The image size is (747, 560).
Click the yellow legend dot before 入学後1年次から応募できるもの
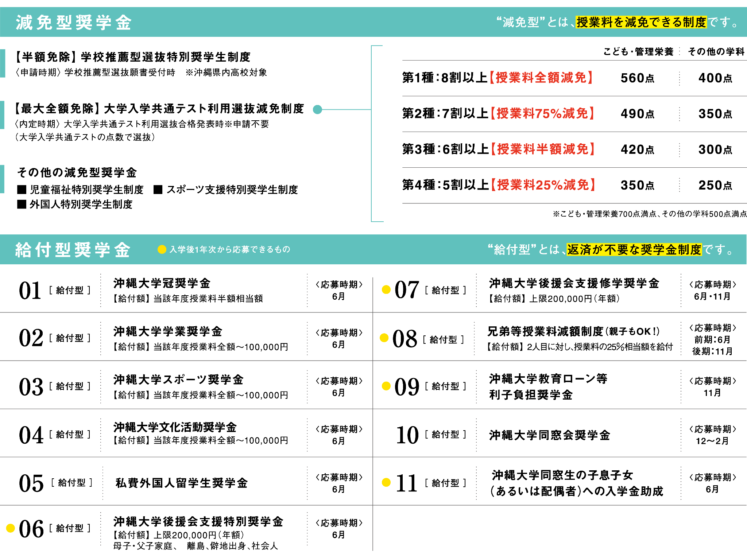click(162, 249)
